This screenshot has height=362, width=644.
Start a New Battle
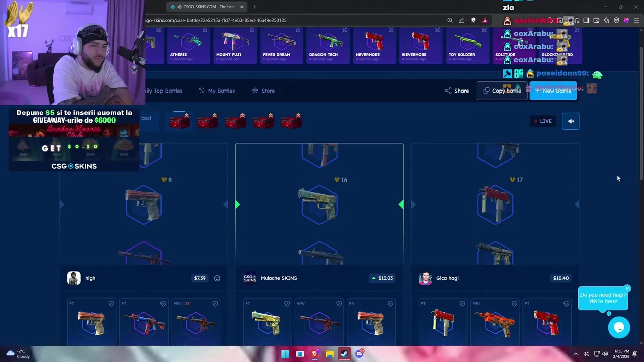pyautogui.click(x=553, y=90)
